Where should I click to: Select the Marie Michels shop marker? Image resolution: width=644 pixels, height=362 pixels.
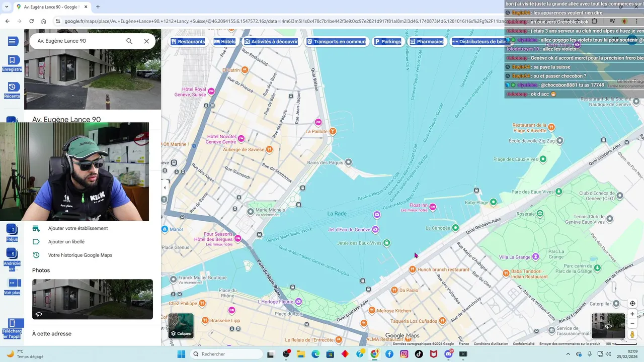[x=250, y=212]
